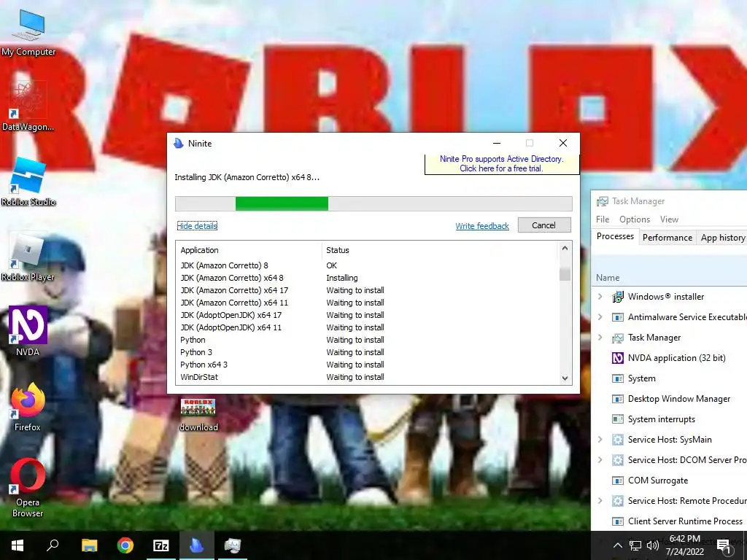The height and width of the screenshot is (560, 747).
Task: Select the Python x64 3 row
Action: coord(368,365)
